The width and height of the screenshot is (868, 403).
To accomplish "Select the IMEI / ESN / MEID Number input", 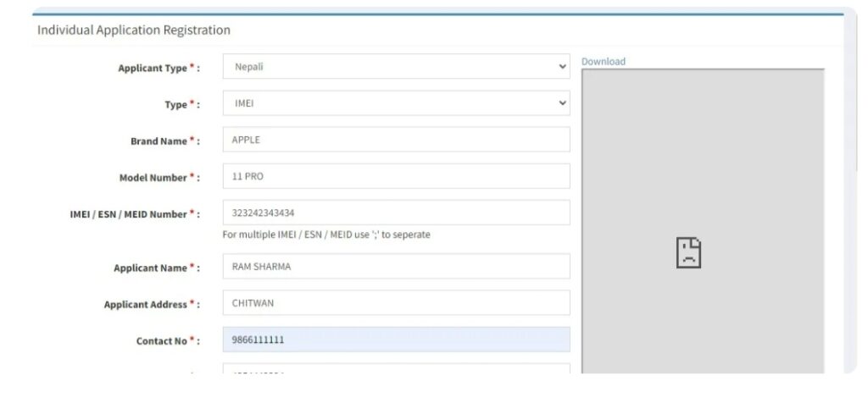I will coord(396,213).
